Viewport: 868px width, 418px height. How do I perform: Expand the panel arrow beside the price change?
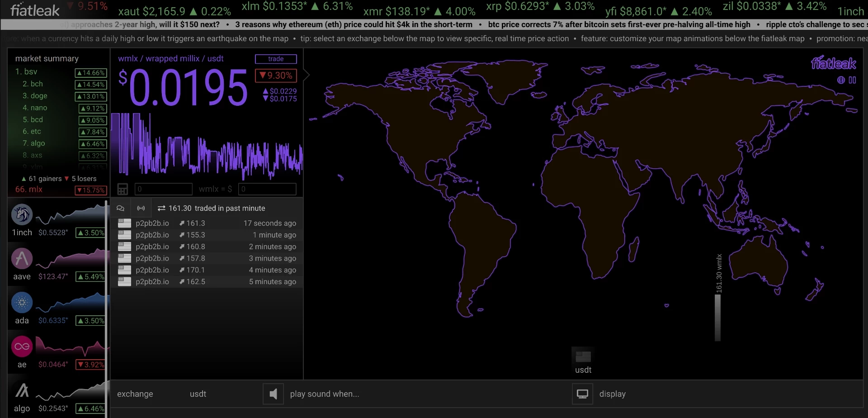point(306,75)
